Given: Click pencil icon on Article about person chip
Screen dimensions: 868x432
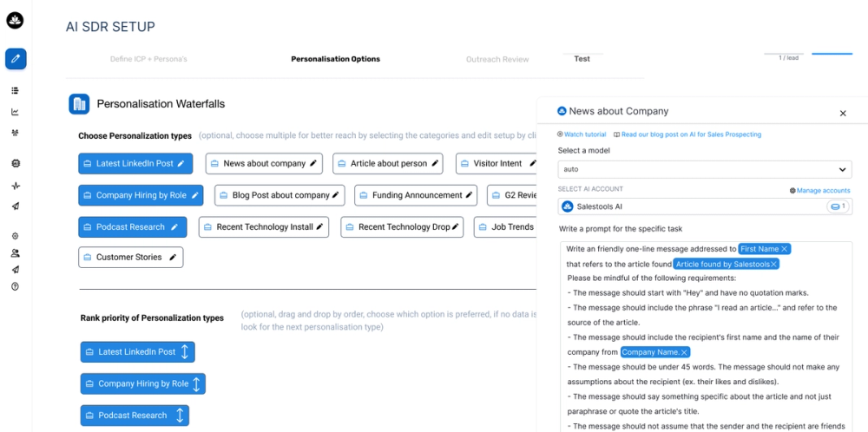Looking at the screenshot, I should (435, 164).
